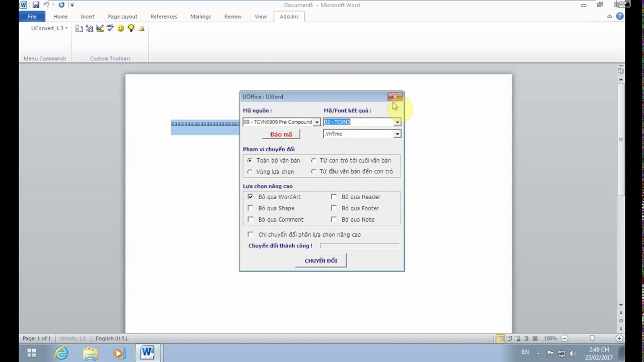Click Page: 1 of 1 status indicator
This screenshot has height=362, width=644.
[x=37, y=338]
